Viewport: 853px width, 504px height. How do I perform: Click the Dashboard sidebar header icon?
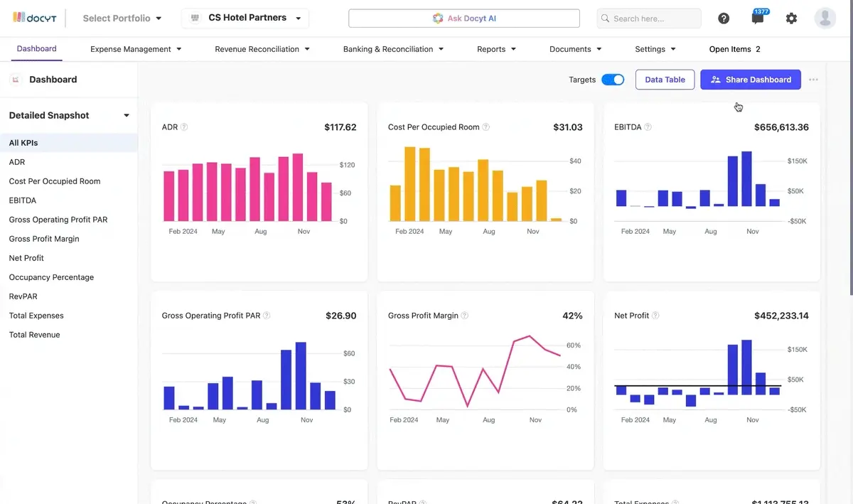point(16,80)
